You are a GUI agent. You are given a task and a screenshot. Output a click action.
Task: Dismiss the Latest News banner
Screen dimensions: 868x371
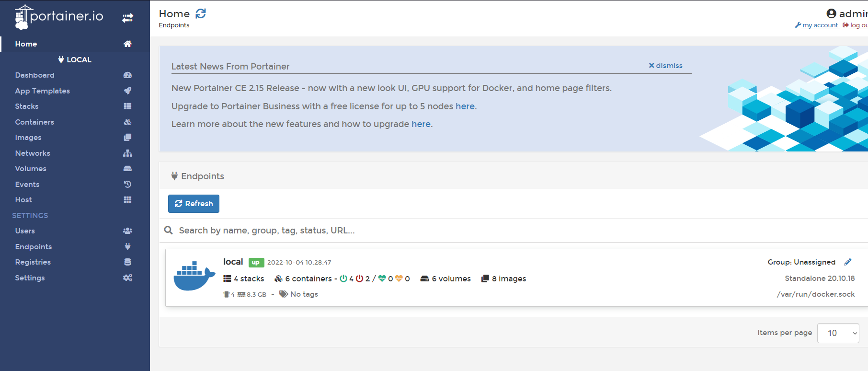(x=665, y=66)
